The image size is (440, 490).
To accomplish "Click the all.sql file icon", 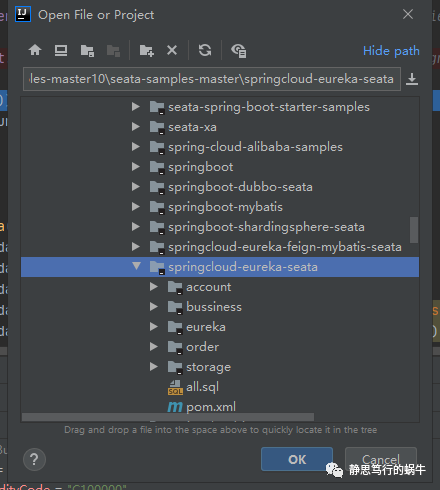I will [x=175, y=387].
